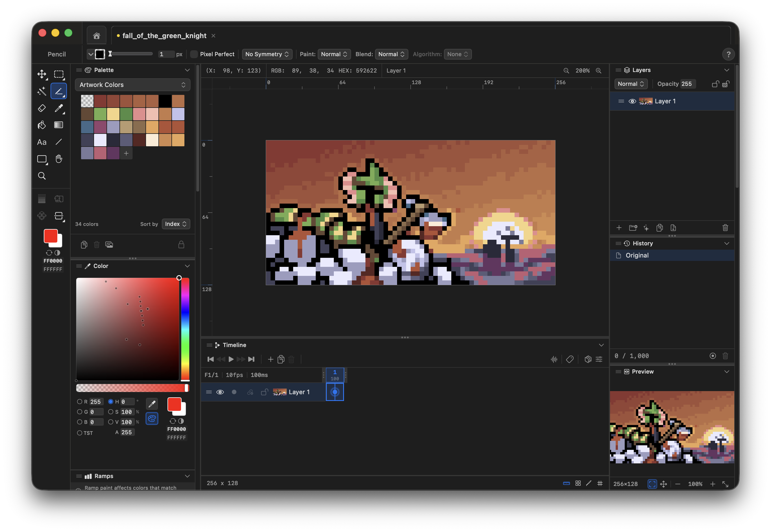Image resolution: width=771 pixels, height=532 pixels.
Task: Select the Text tool
Action: (x=42, y=142)
